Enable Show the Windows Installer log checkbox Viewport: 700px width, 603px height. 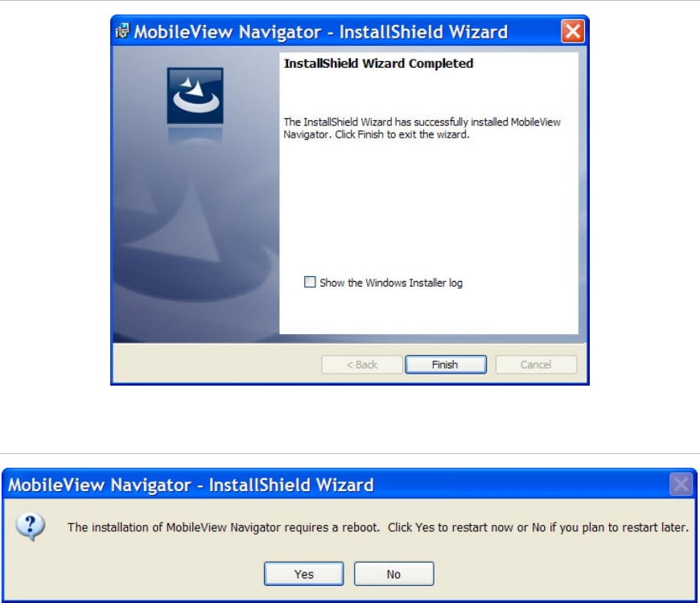[310, 282]
